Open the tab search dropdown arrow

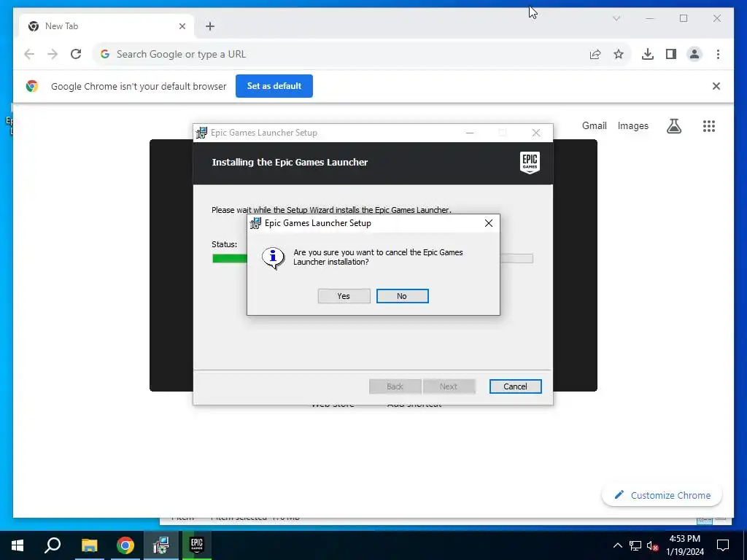pyautogui.click(x=616, y=18)
